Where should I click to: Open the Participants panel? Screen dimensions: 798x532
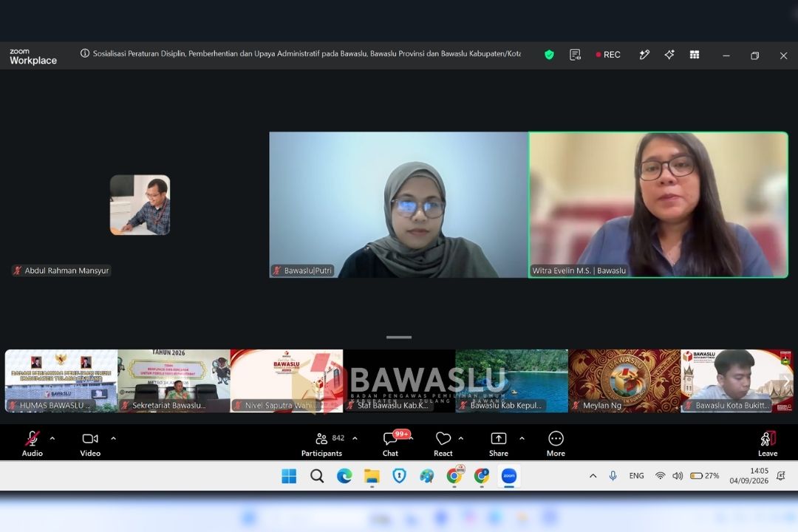click(x=321, y=443)
